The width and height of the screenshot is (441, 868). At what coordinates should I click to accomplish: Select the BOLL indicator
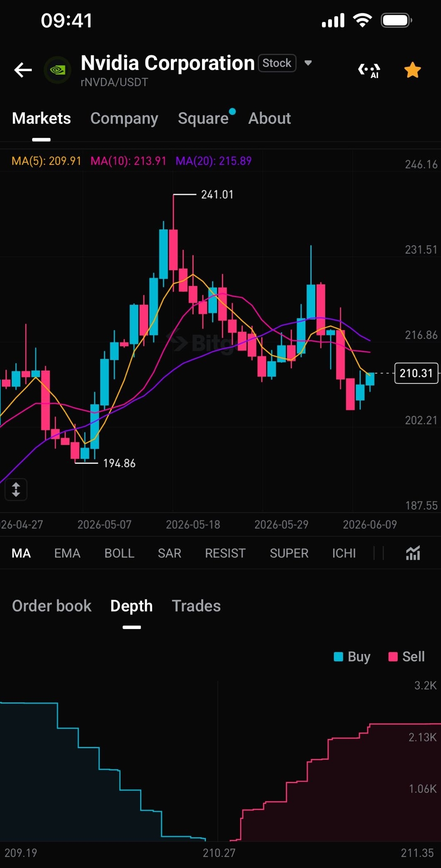[119, 553]
